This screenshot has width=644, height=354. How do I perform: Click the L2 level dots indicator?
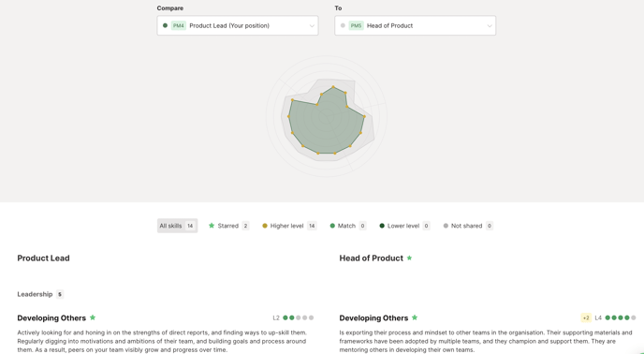click(x=299, y=317)
